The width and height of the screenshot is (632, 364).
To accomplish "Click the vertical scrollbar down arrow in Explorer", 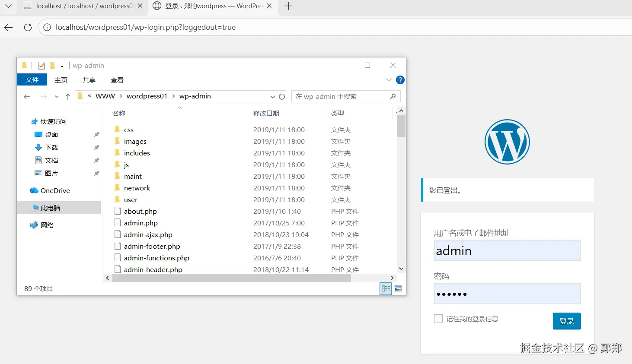I will [401, 269].
